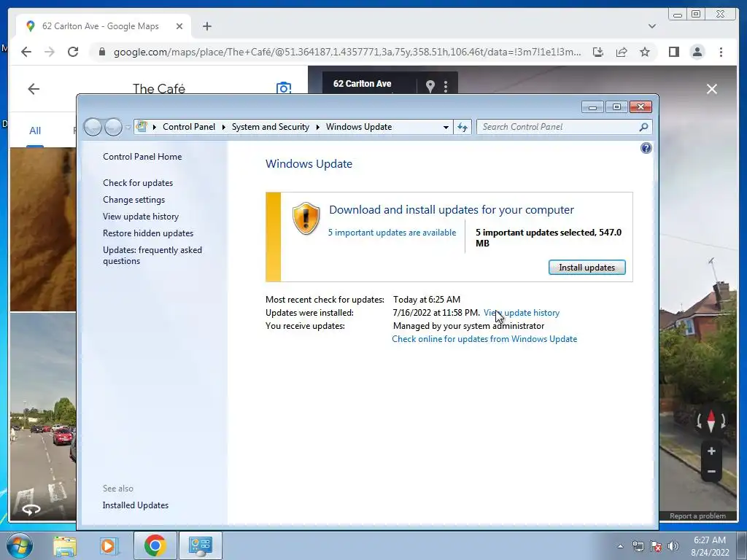Image resolution: width=747 pixels, height=560 pixels.
Task: Click the Control Panel forward arrow button
Action: [x=113, y=127]
